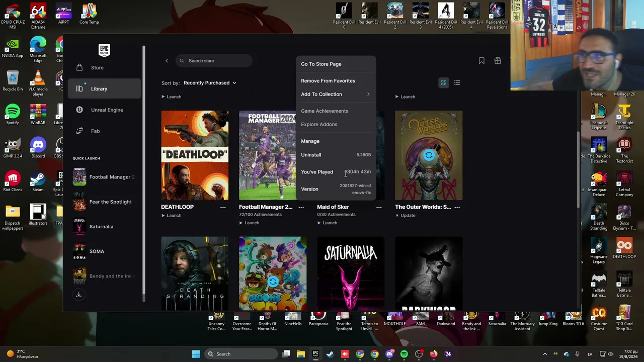Open the Hogwarts Legacy desktop shortcut
The width and height of the screenshot is (644, 362).
(599, 251)
